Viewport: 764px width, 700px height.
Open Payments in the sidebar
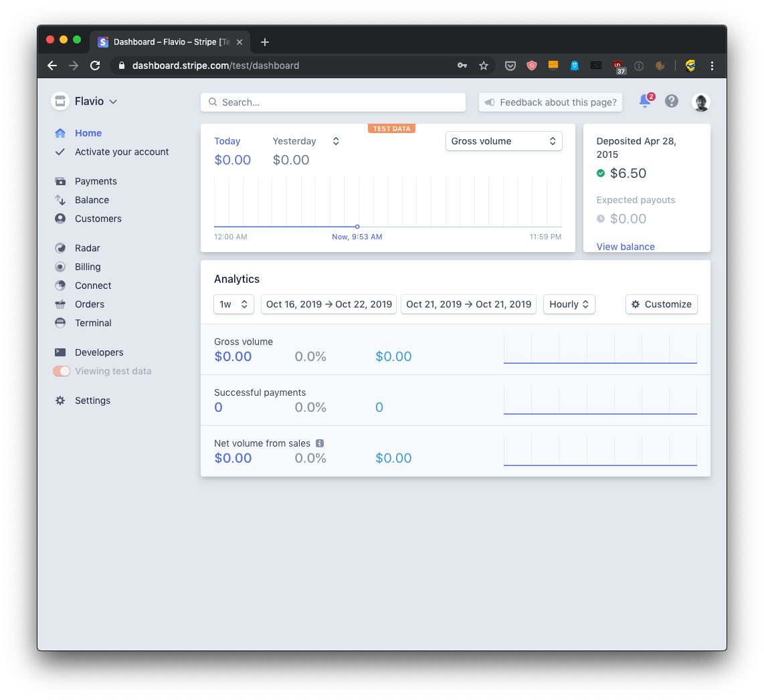pyautogui.click(x=96, y=181)
